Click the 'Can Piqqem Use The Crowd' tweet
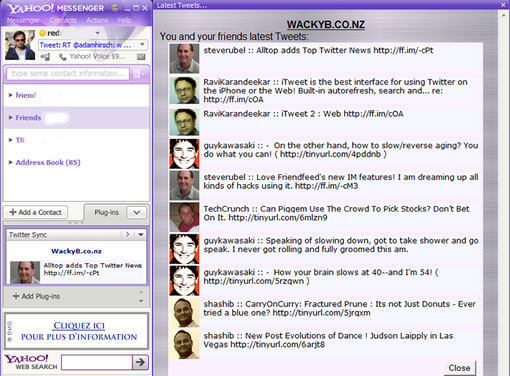This screenshot has width=510, height=376. coord(336,213)
